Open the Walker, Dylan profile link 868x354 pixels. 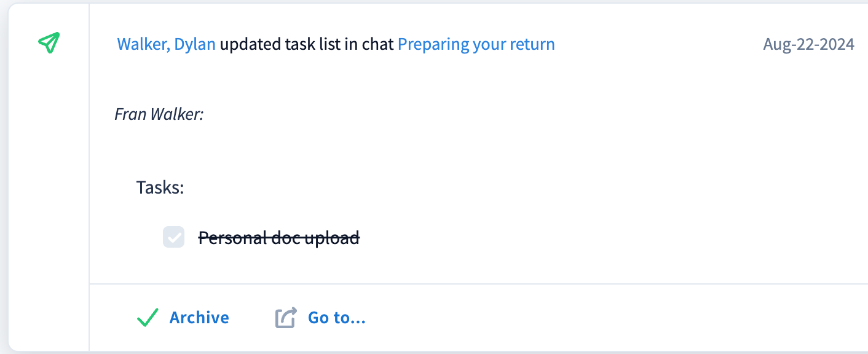click(x=166, y=44)
